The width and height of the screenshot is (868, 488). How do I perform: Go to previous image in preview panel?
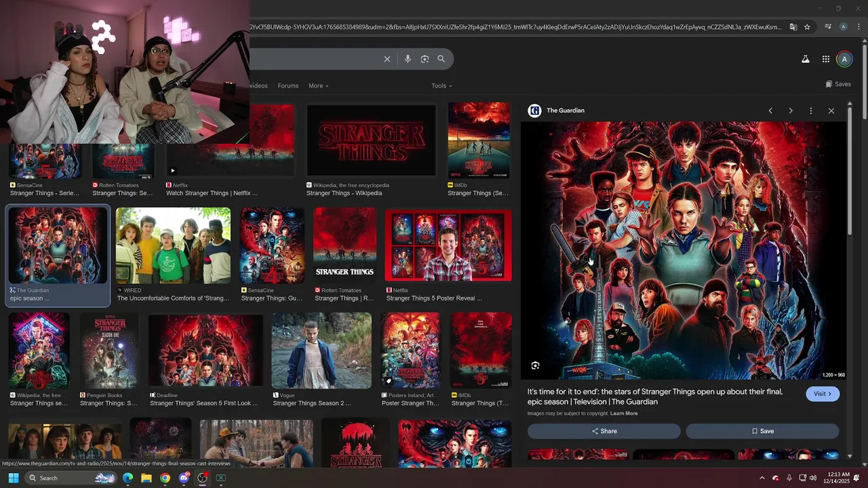[770, 110]
